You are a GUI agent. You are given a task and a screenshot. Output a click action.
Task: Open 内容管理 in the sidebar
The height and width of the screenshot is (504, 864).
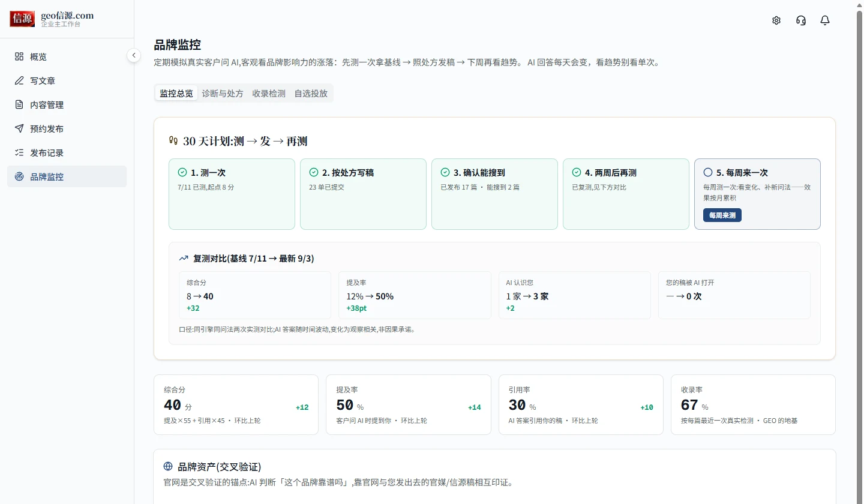point(67,104)
